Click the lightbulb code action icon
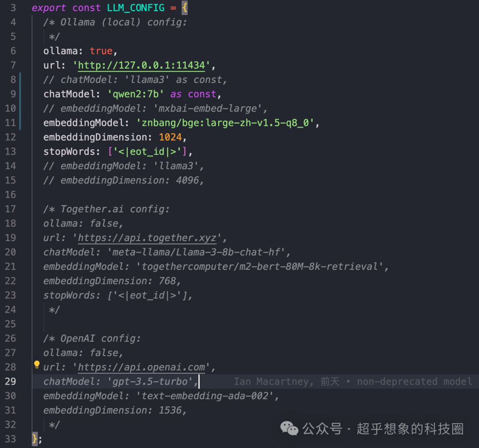 tap(37, 365)
